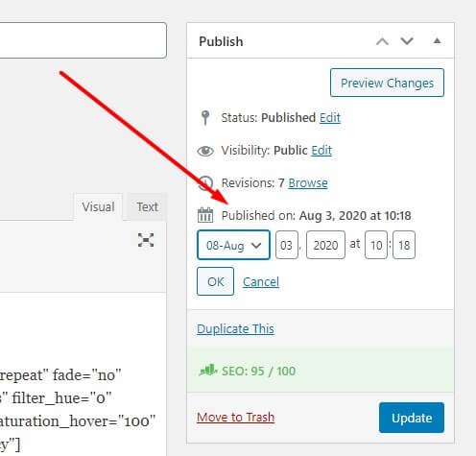Viewport: 476px width, 456px height.
Task: Click the Preview Changes button
Action: point(387,83)
